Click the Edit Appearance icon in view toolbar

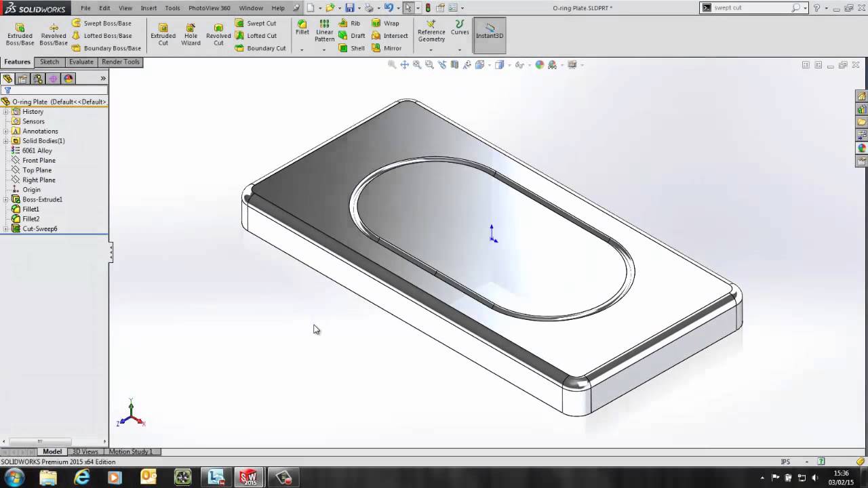tap(540, 64)
